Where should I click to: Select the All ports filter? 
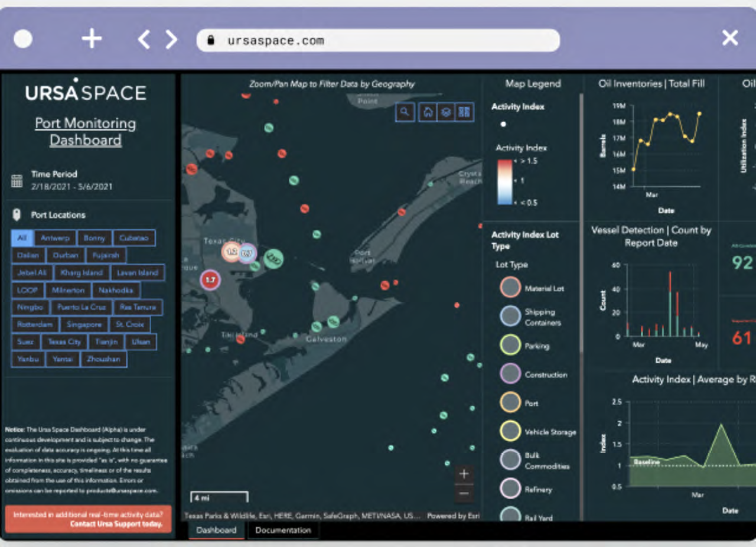(22, 238)
